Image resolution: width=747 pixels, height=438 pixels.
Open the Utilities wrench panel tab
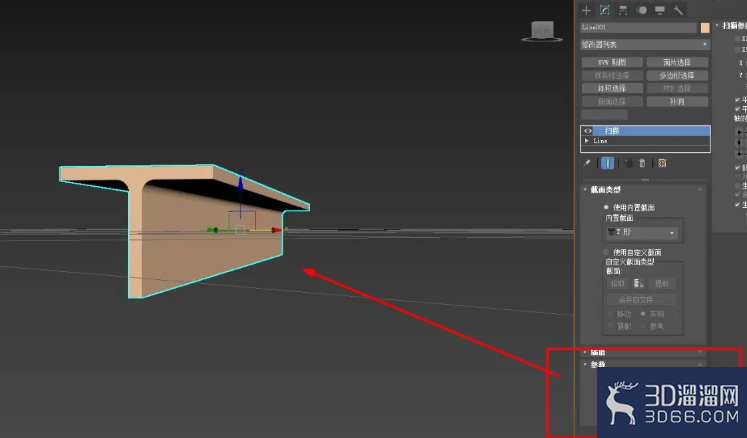[678, 10]
